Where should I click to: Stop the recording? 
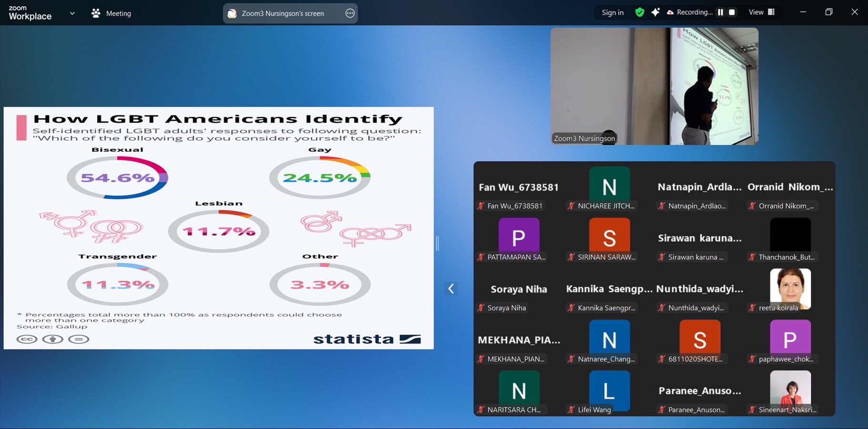[732, 12]
